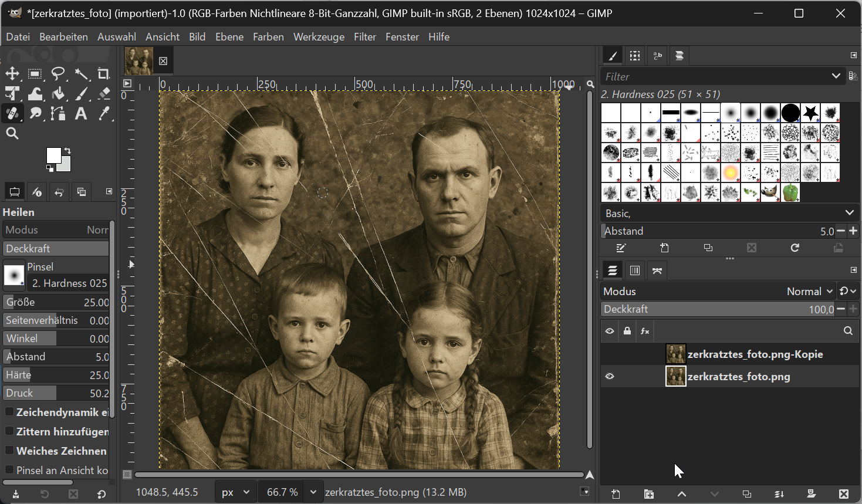Image resolution: width=862 pixels, height=504 pixels.
Task: Select the Color Picker eyedropper tool
Action: click(x=104, y=114)
